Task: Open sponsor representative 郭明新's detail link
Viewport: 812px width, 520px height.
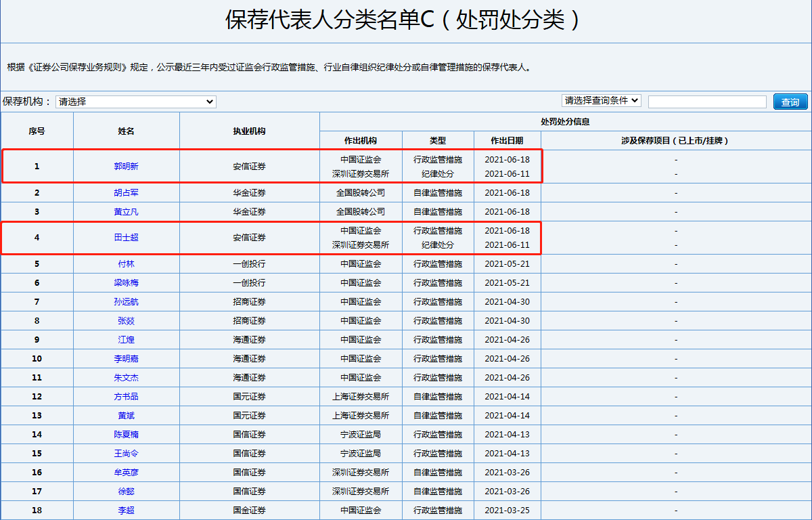Action: [x=126, y=165]
